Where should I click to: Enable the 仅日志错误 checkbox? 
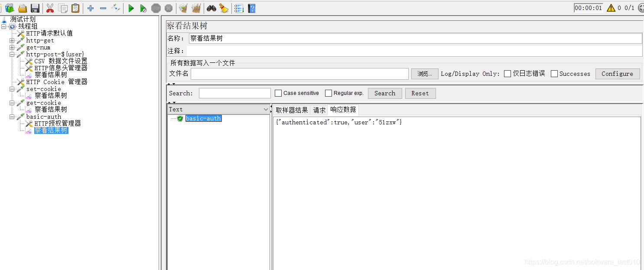point(507,74)
